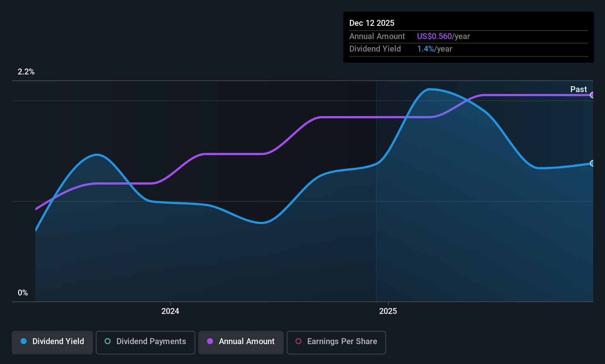Click the Annual Amount row label in the tooltip

pyautogui.click(x=377, y=36)
